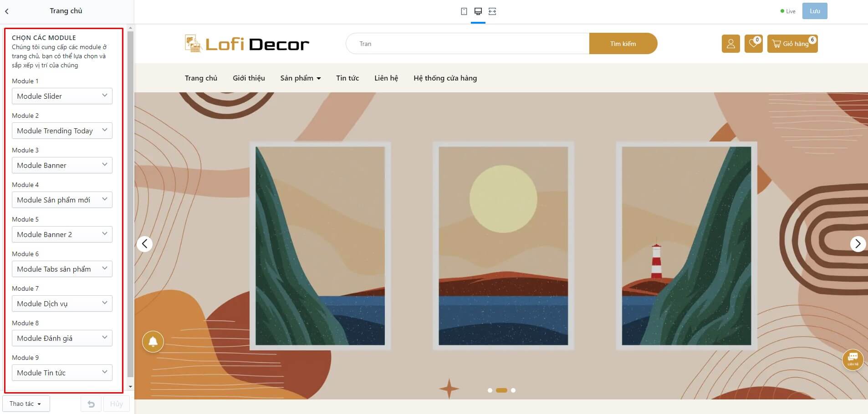Click the search input field
The width and height of the screenshot is (868, 414).
468,44
